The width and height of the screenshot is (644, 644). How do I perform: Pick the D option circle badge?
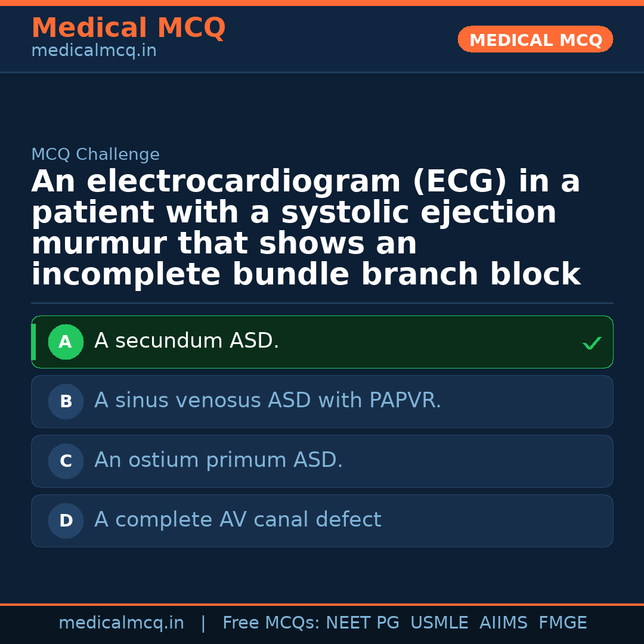(x=66, y=521)
